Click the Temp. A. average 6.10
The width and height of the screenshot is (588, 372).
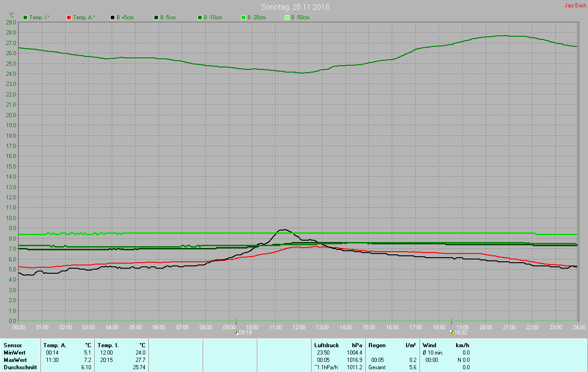pyautogui.click(x=86, y=367)
